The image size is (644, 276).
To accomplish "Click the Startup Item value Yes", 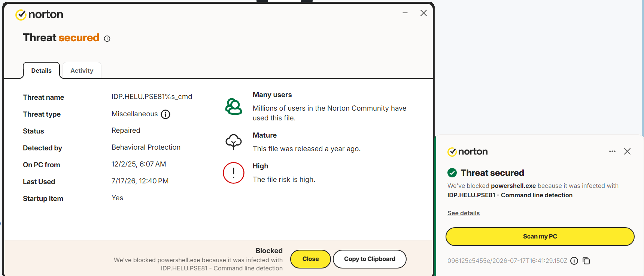I will [117, 198].
